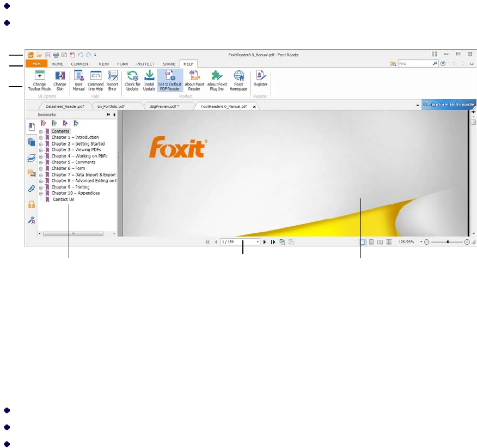This screenshot has width=477, height=448.
Task: Click the magnifier search icon in Find box
Action: (435, 64)
